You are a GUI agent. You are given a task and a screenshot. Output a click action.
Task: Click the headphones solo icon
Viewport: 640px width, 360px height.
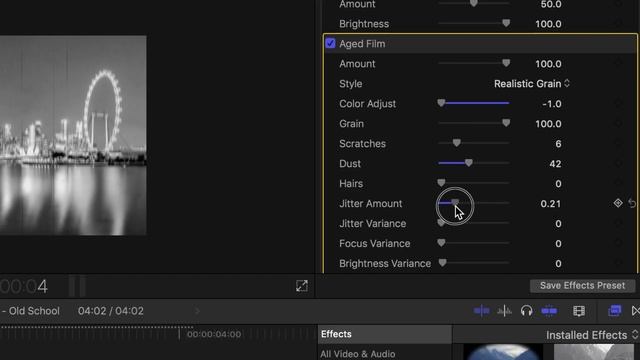(x=527, y=311)
